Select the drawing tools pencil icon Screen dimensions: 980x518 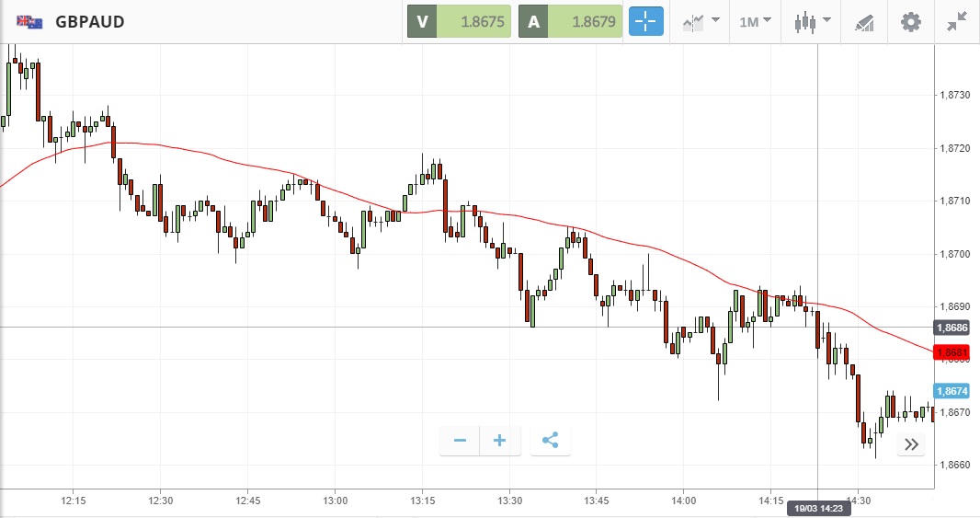coord(864,21)
